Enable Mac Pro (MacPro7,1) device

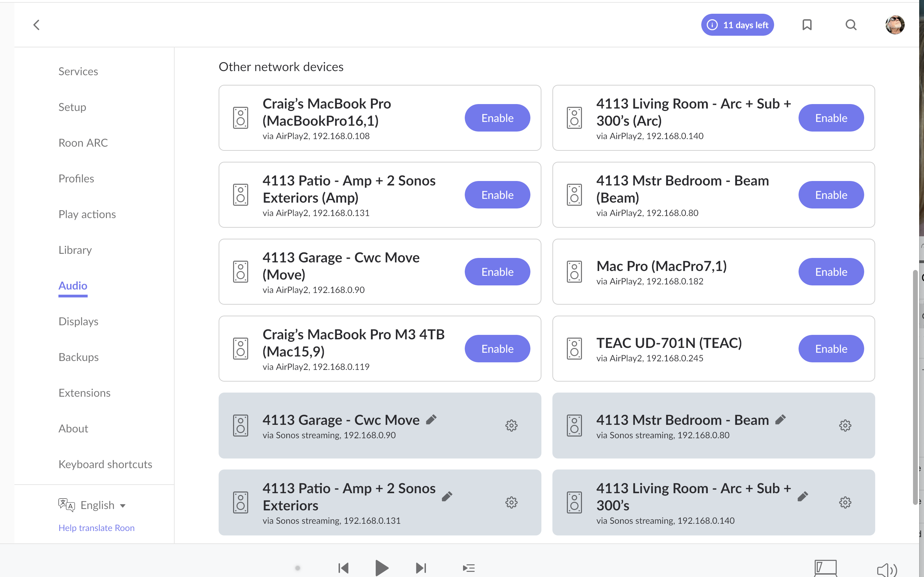[831, 272]
